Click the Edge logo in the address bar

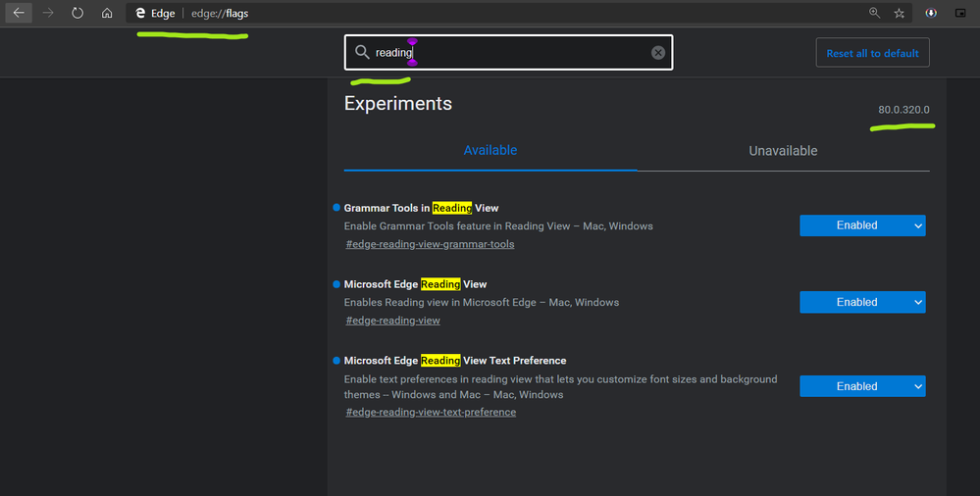(140, 13)
